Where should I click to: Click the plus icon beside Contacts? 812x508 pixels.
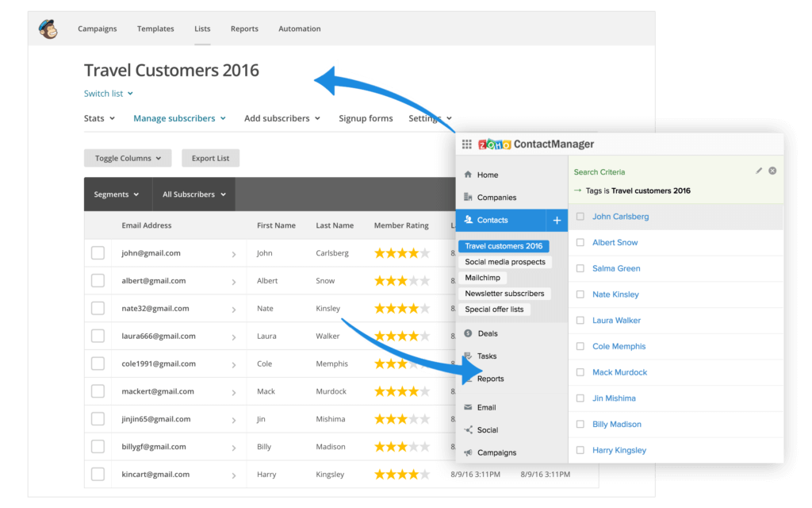[557, 221]
